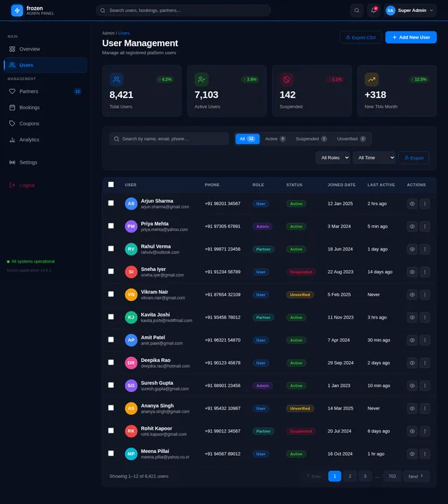The height and width of the screenshot is (504, 448).
Task: Tick the checkbox for Rahul Verma
Action: [111, 249]
